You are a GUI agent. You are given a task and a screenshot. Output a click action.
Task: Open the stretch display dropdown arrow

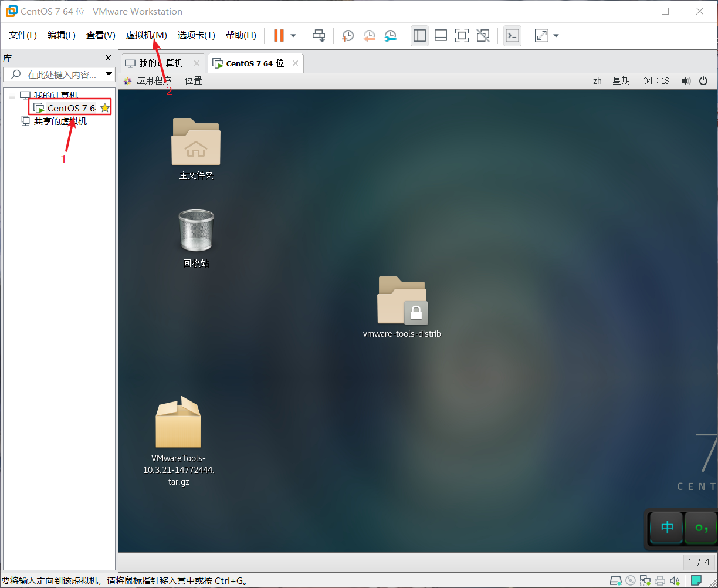[556, 36]
